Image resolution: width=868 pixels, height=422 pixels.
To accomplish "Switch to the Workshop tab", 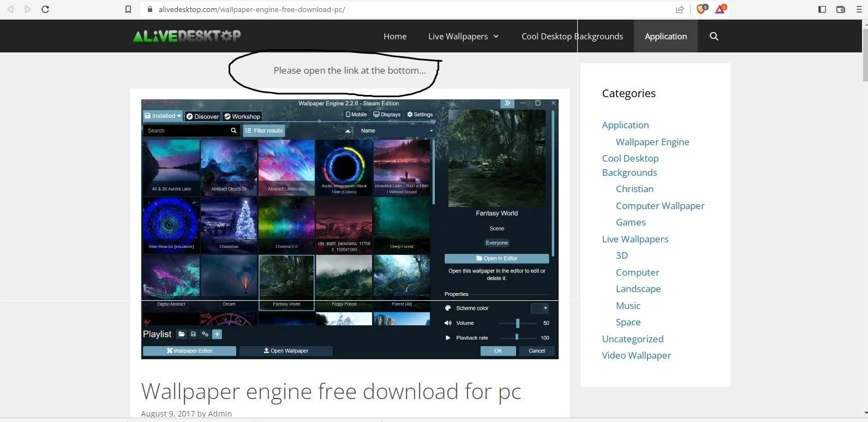I will pos(242,116).
